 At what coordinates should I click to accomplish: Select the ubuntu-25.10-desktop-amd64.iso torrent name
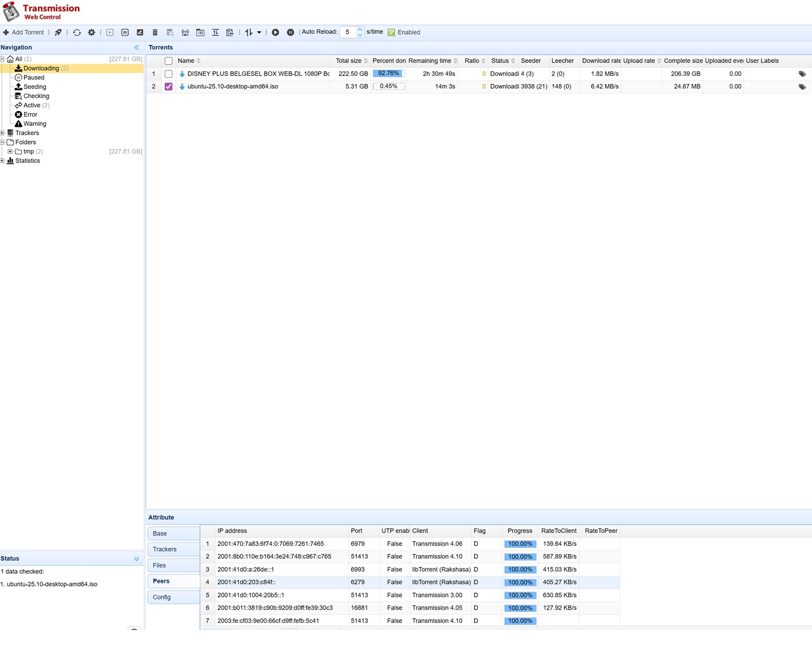[x=233, y=87]
